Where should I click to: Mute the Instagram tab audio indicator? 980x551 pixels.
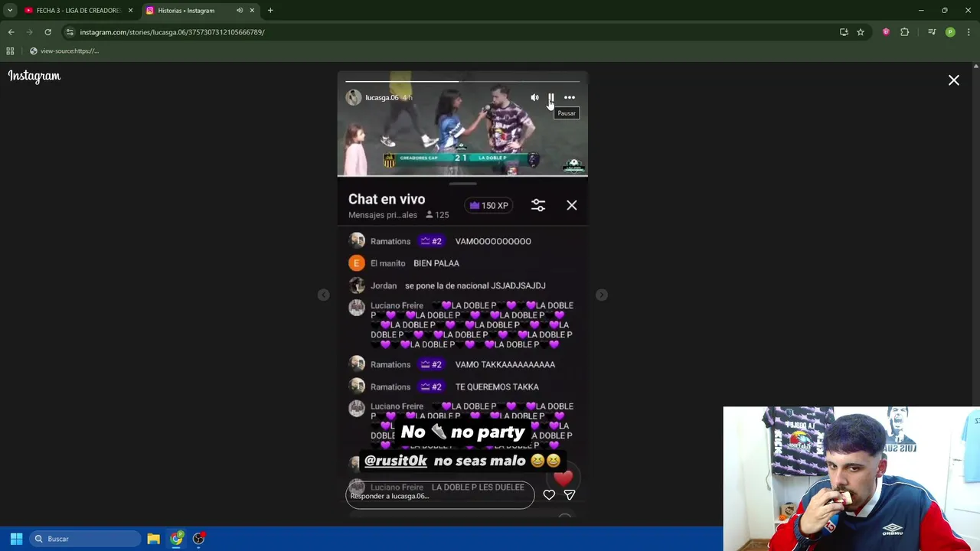point(240,11)
